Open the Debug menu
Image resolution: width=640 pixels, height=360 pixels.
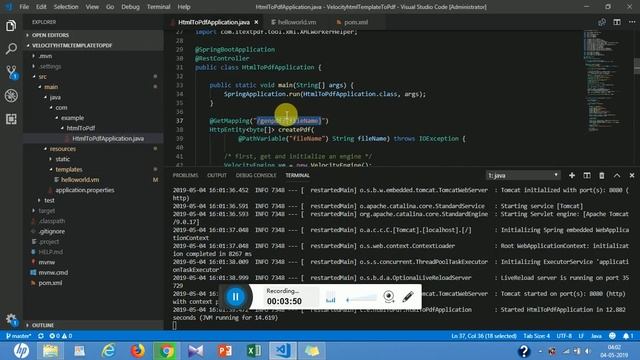coord(130,7)
